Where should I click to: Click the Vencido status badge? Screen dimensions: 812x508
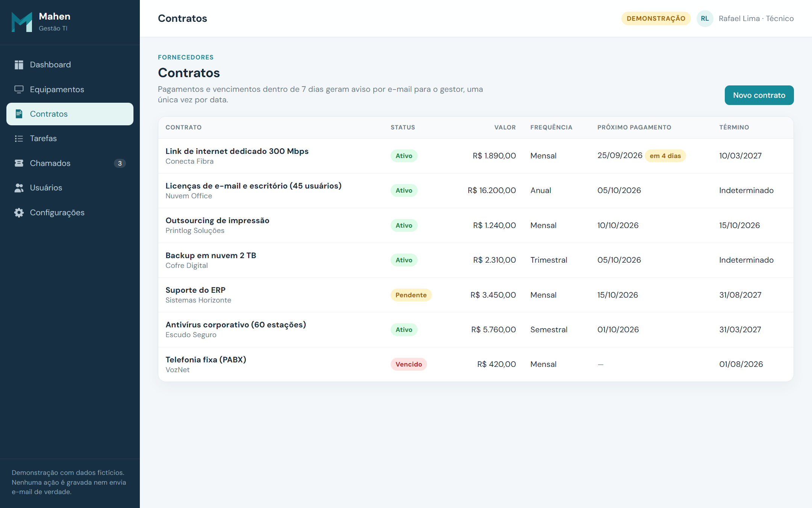[x=409, y=364]
